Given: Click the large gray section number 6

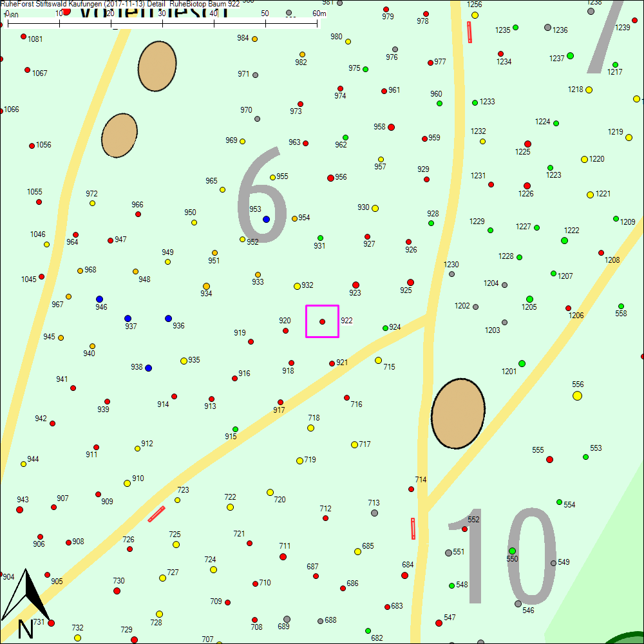Looking at the screenshot, I should pyautogui.click(x=261, y=196).
